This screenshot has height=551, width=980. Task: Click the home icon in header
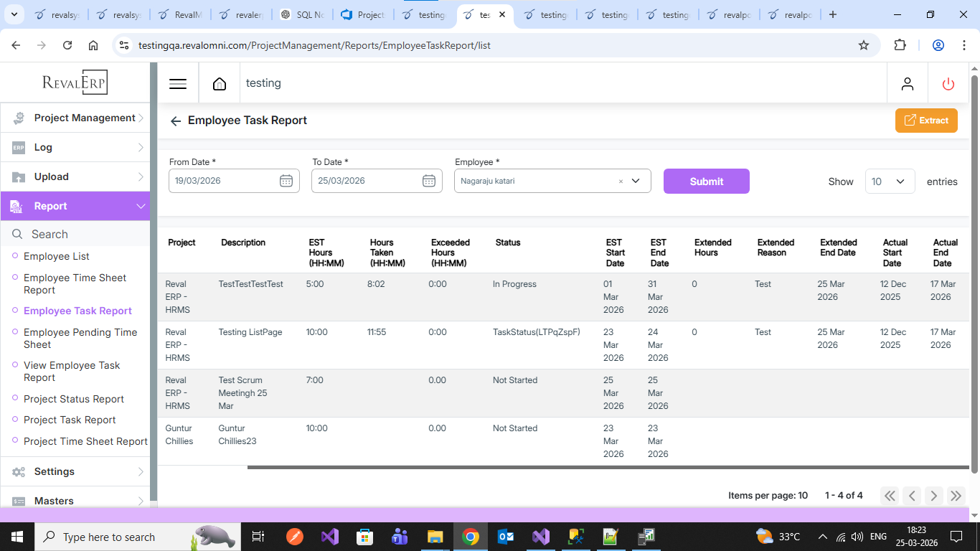220,84
